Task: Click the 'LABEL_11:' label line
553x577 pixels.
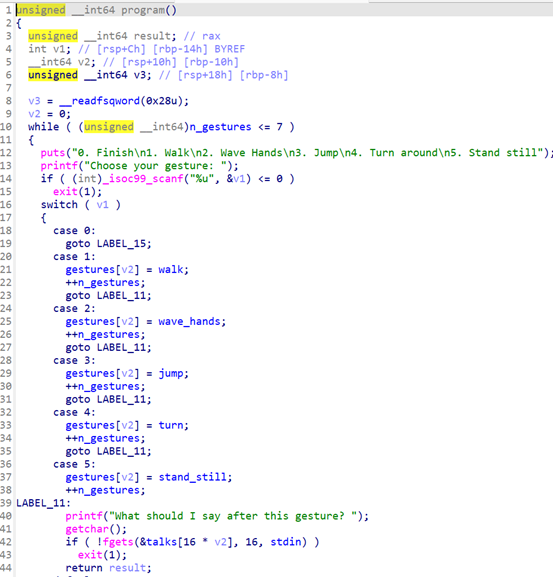Action: (43, 503)
